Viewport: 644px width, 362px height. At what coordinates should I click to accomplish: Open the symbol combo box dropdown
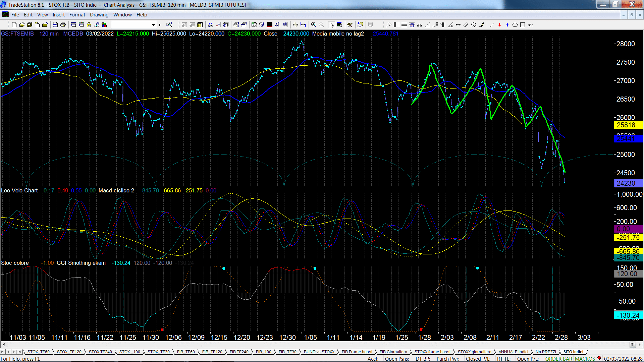click(153, 25)
